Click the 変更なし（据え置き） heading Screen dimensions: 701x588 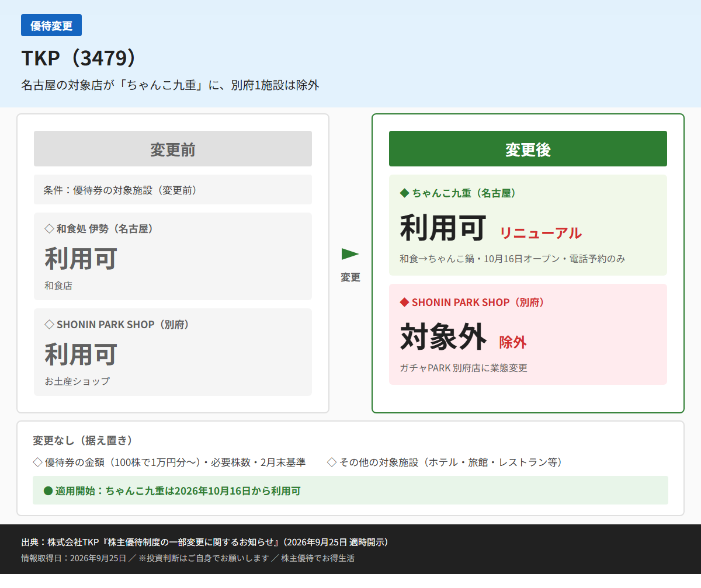(x=82, y=440)
